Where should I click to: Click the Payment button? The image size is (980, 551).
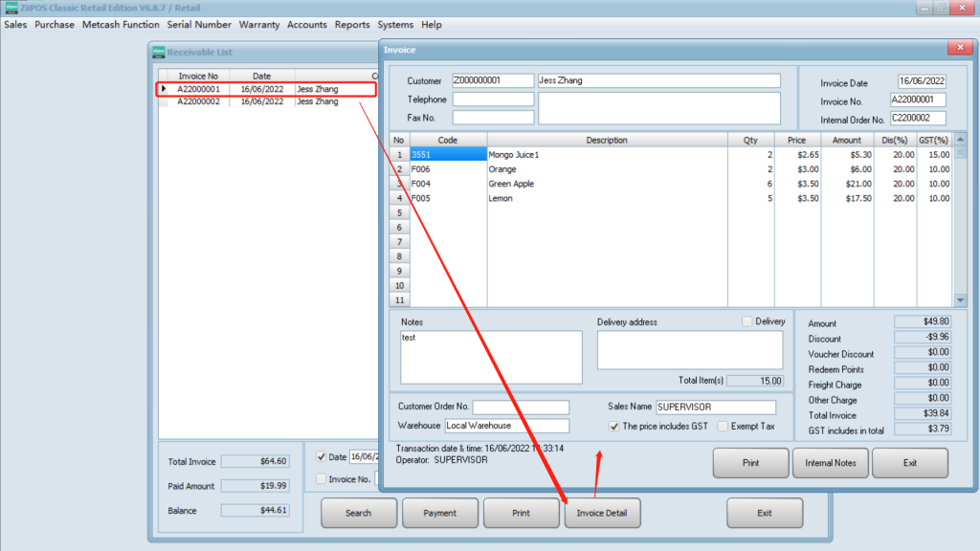tap(440, 513)
